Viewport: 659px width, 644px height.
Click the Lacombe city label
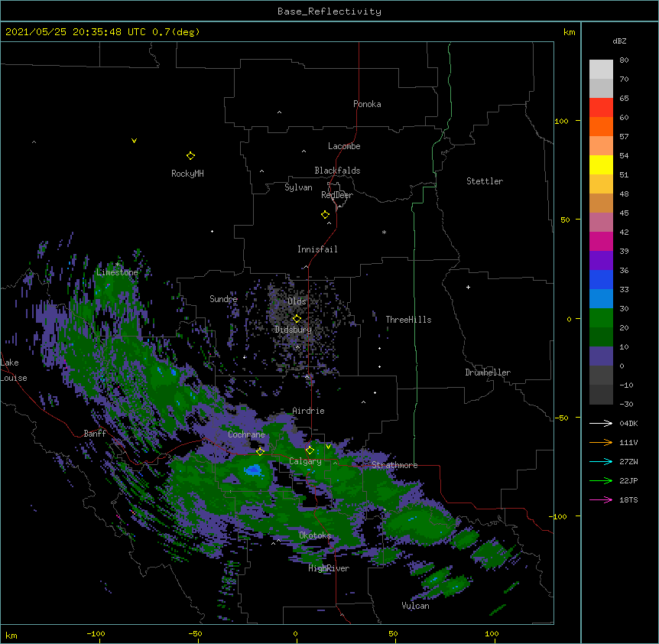344,146
